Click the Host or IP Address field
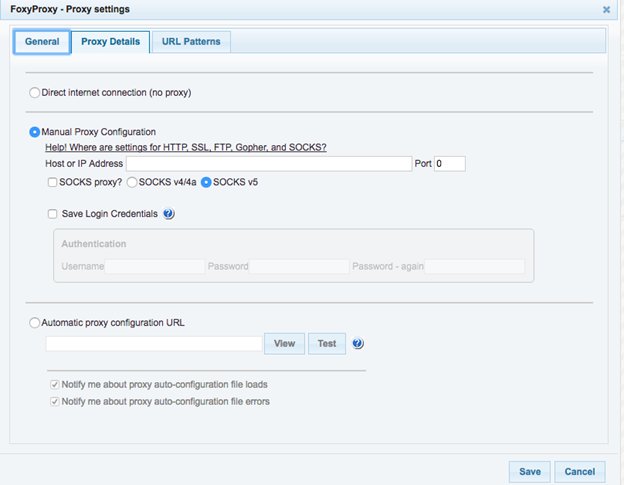 [269, 164]
